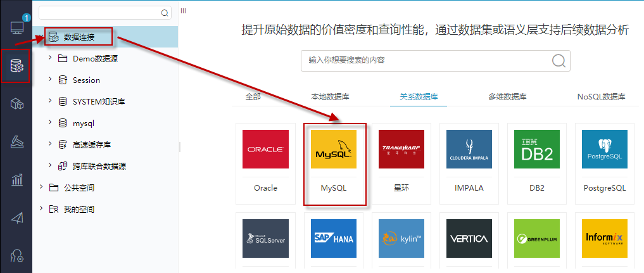Select the mysql tree item label
The height and width of the screenshot is (273, 644).
pos(84,123)
